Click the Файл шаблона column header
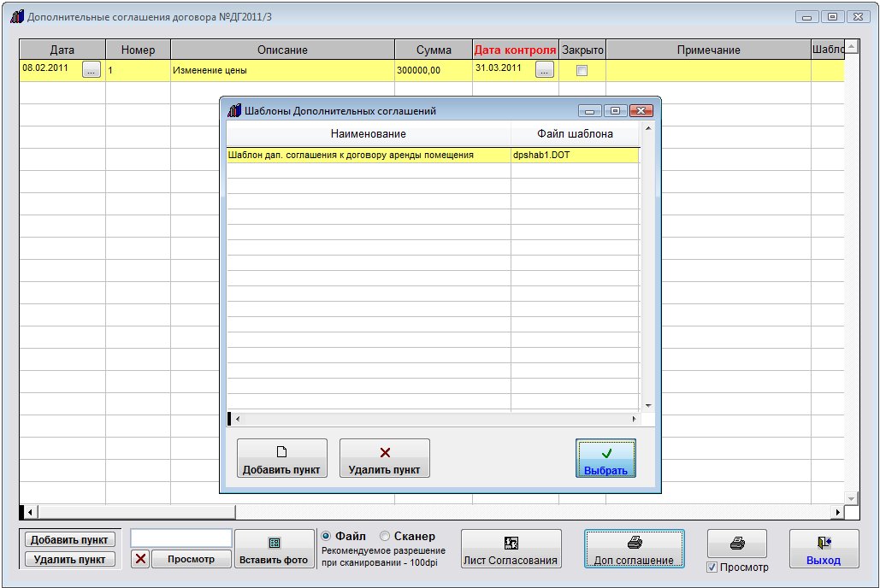 tap(575, 134)
